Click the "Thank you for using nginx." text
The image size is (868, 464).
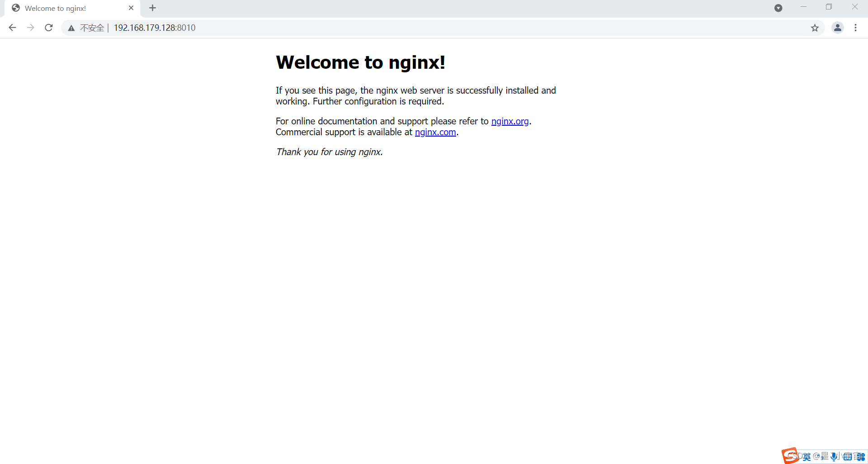[329, 152]
